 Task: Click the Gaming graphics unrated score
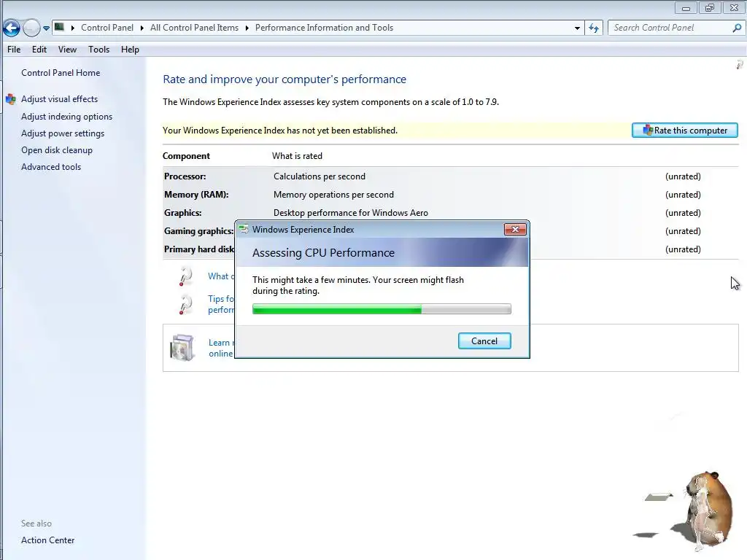683,231
